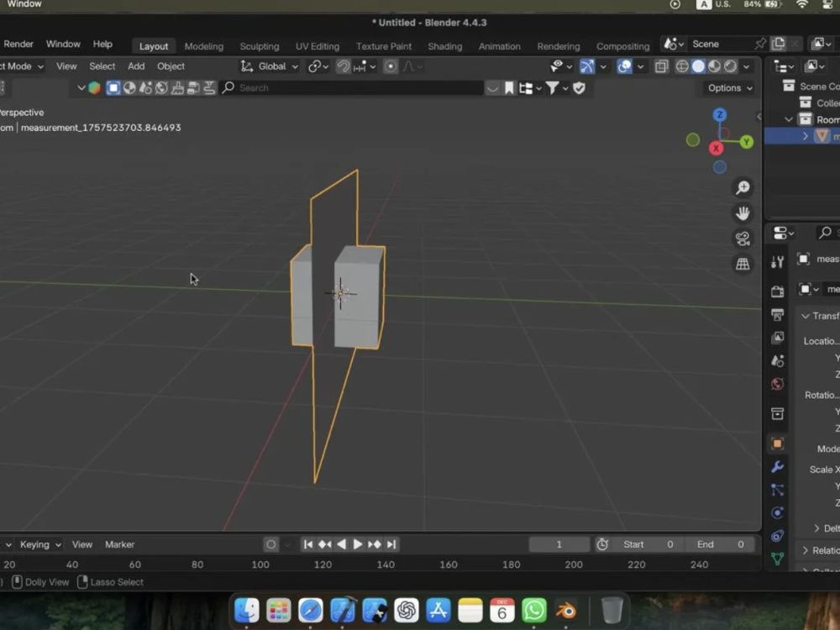Toggle the camera view icon
This screenshot has width=840, height=630.
coord(743,239)
